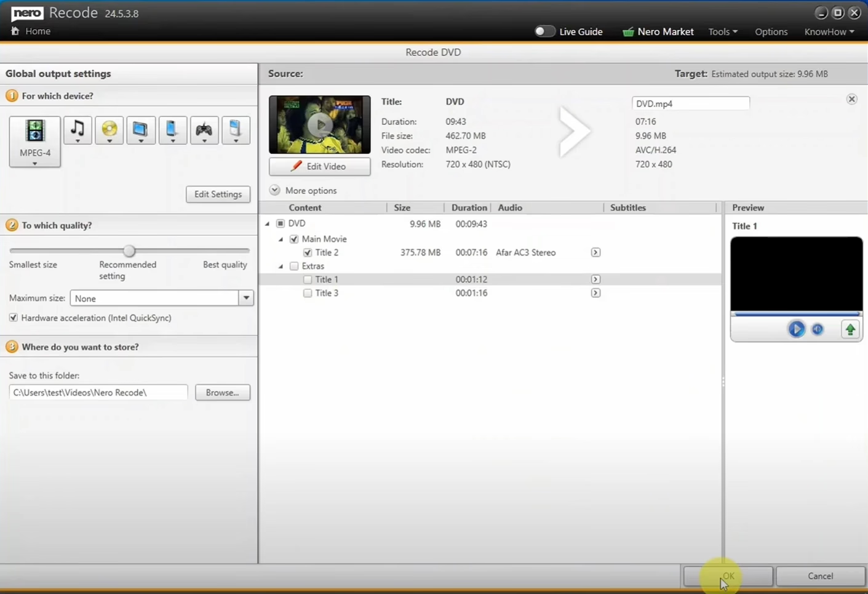Play the Title 1 preview

click(796, 329)
